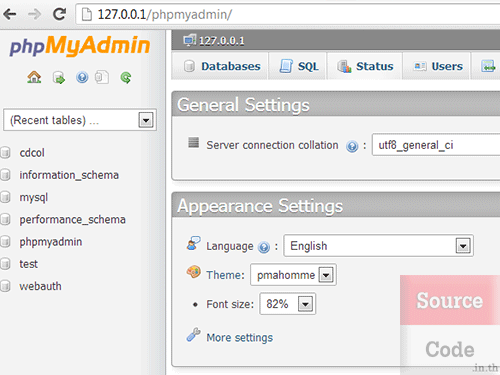Click the 127.0.0.1 server breadcrumb
This screenshot has width=500, height=375.
(x=222, y=41)
